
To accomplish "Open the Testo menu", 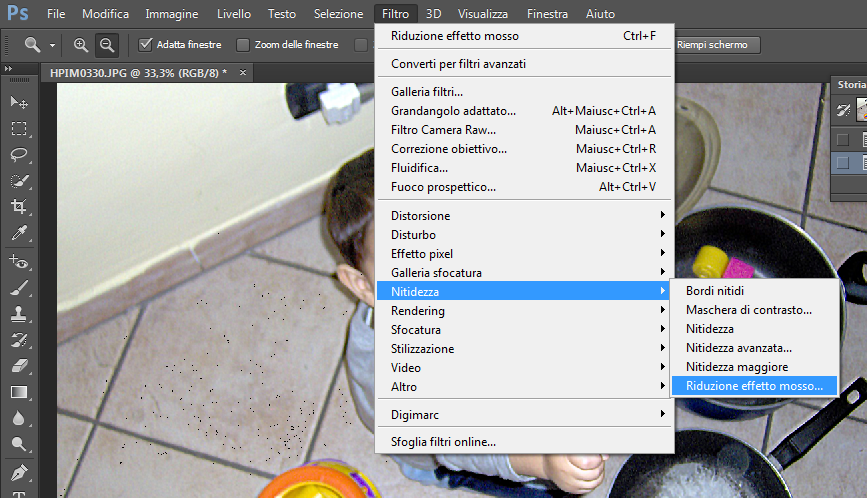I will click(x=282, y=14).
